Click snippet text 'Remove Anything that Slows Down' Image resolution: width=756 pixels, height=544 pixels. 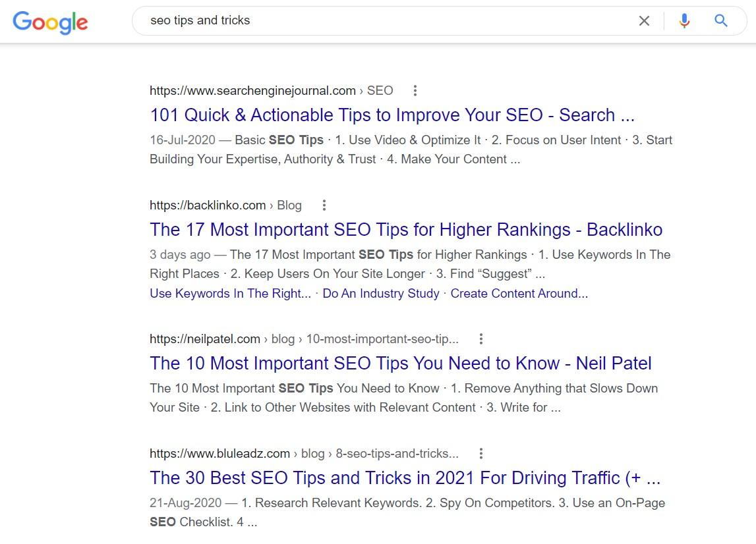click(561, 389)
